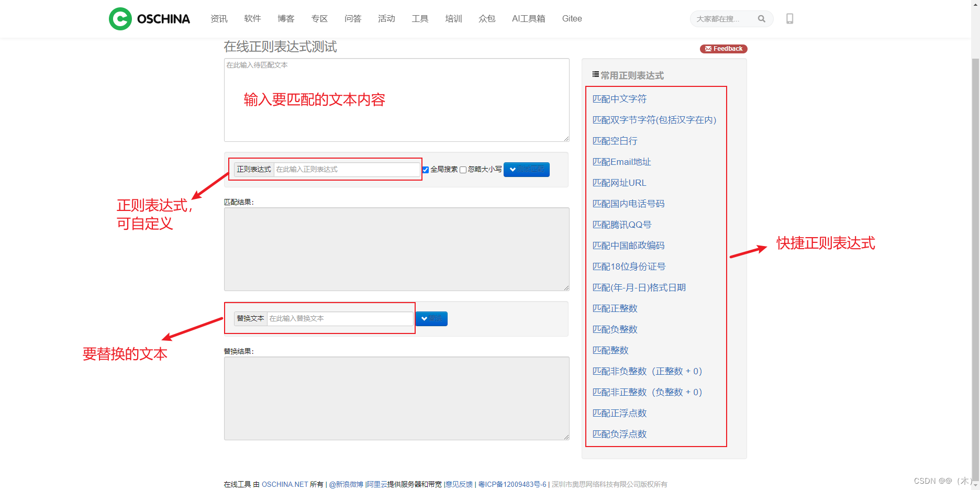Open the 博客 nav item
Viewport: 980px width, 490px height.
[286, 19]
